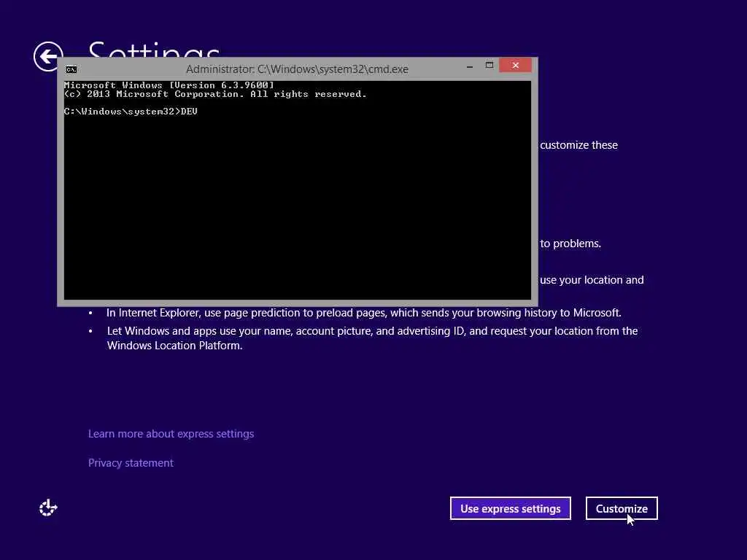Go back using the Settings arrow icon
747x560 pixels.
tap(47, 57)
